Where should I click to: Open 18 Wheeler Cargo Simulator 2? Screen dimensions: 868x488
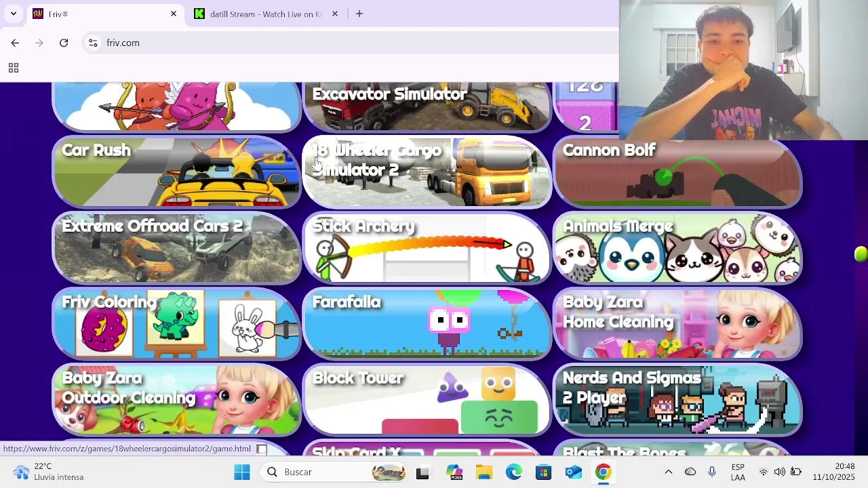click(x=427, y=172)
